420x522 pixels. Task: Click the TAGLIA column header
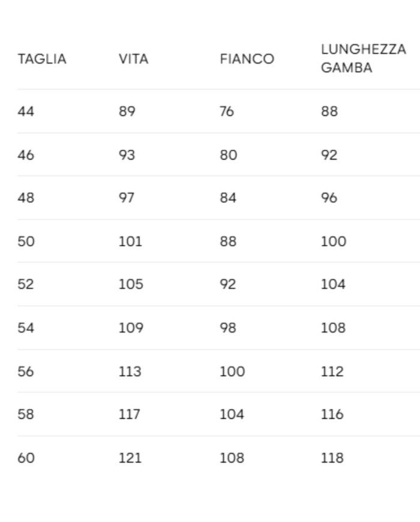pyautogui.click(x=42, y=59)
